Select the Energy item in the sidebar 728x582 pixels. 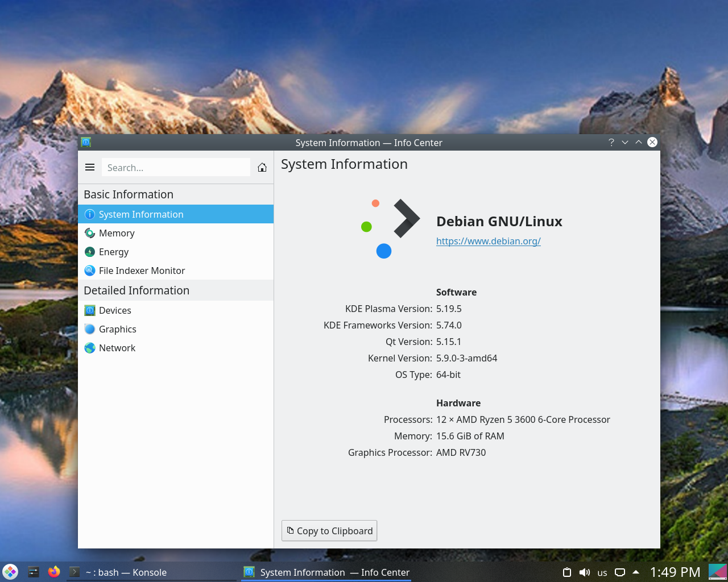[114, 252]
